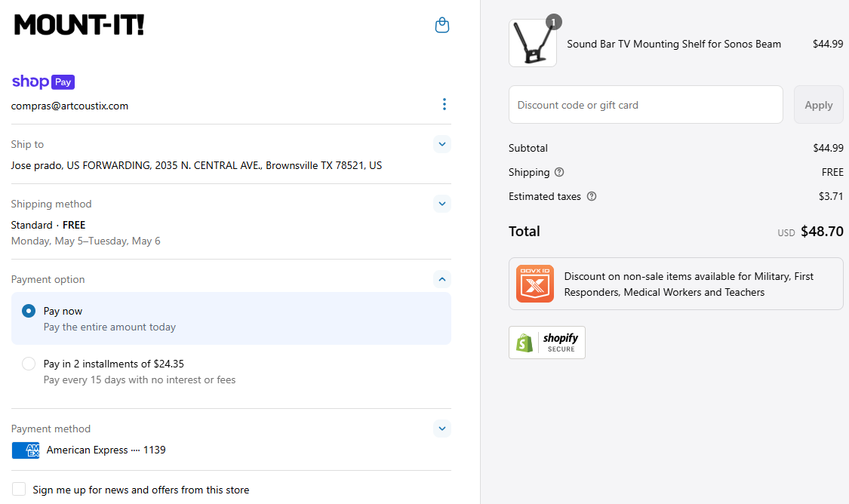The image size is (849, 504).
Task: Click the MOUNT-IT! store logo
Action: [x=79, y=25]
